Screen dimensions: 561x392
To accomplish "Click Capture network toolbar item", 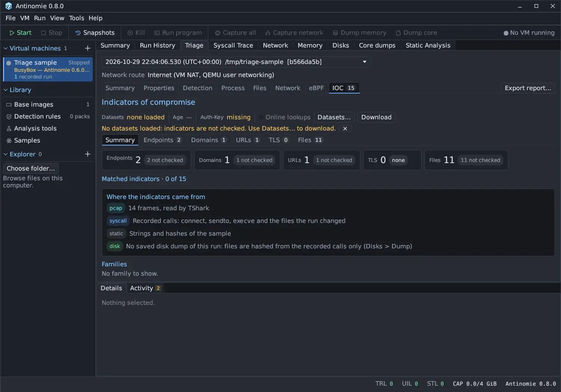I will click(x=294, y=33).
